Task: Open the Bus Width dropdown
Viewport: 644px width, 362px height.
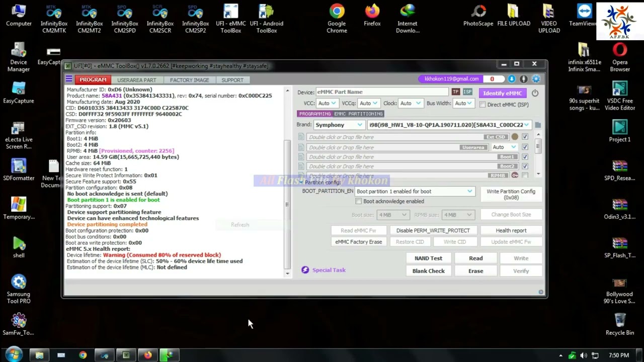Action: point(463,103)
